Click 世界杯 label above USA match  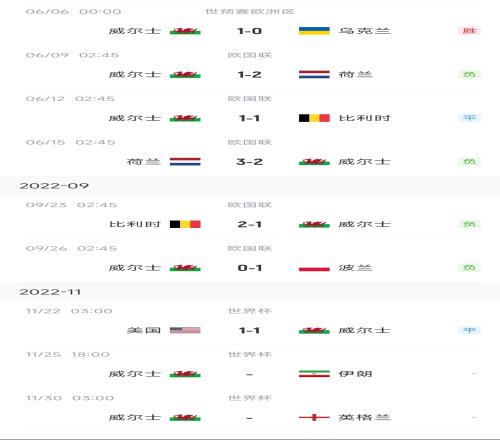[250, 311]
